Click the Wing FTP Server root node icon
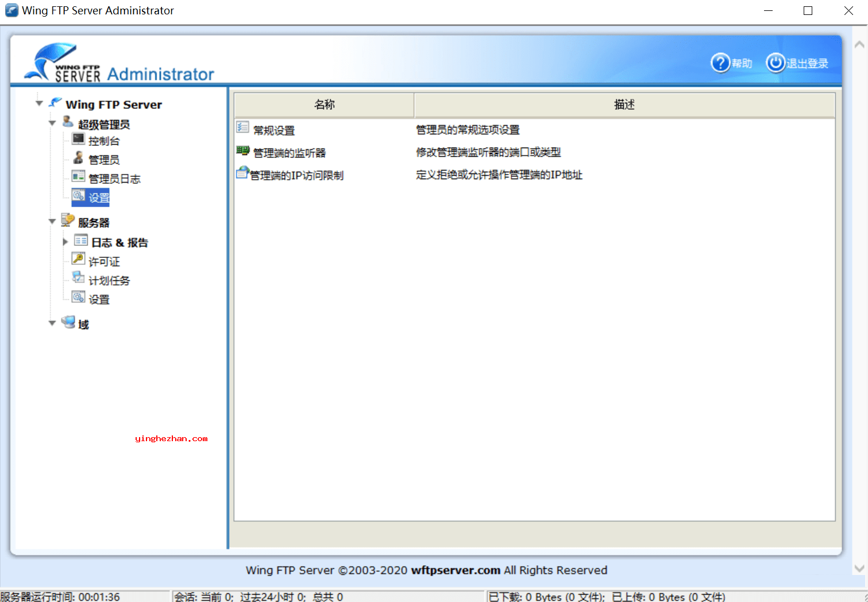This screenshot has height=602, width=868. [55, 103]
